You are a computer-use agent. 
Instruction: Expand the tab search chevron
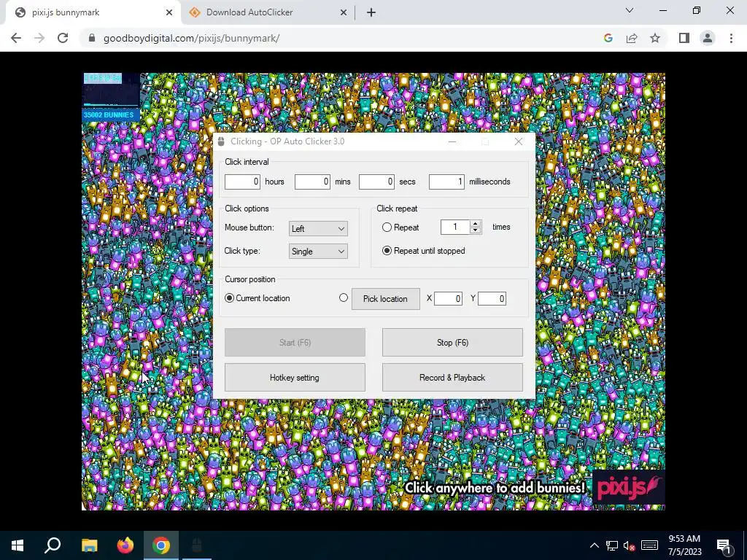click(630, 10)
